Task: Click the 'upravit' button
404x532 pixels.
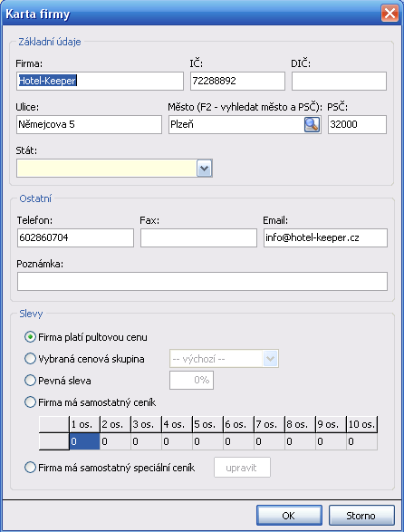Action: point(242,468)
